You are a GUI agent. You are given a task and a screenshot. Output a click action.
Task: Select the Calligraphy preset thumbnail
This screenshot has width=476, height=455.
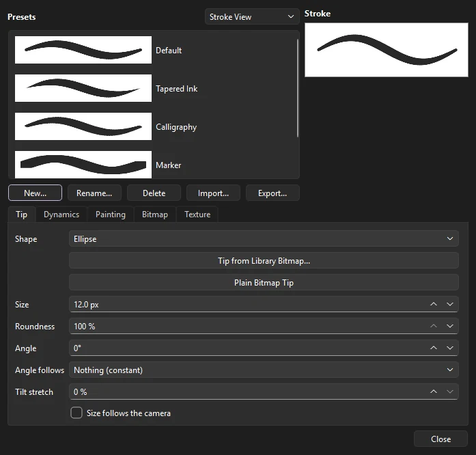point(83,126)
